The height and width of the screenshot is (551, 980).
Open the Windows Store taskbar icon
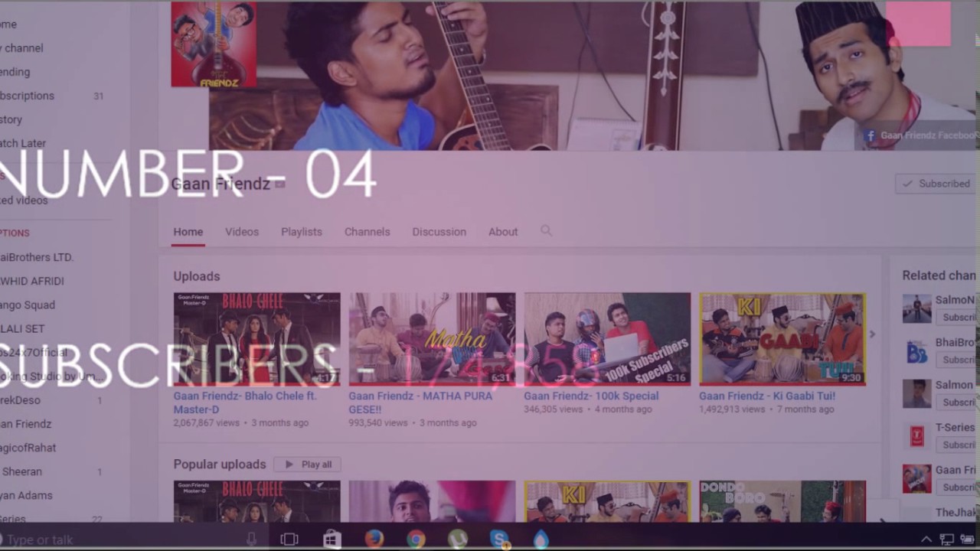coord(332,540)
